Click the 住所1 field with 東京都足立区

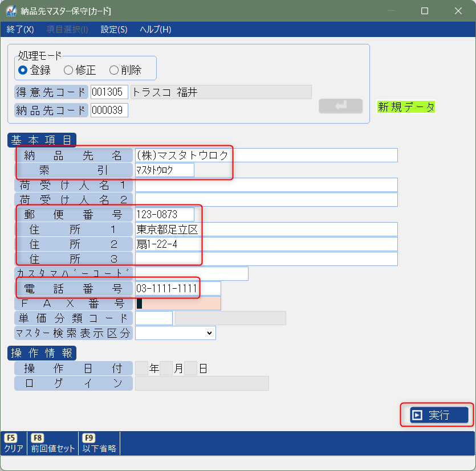pos(266,230)
